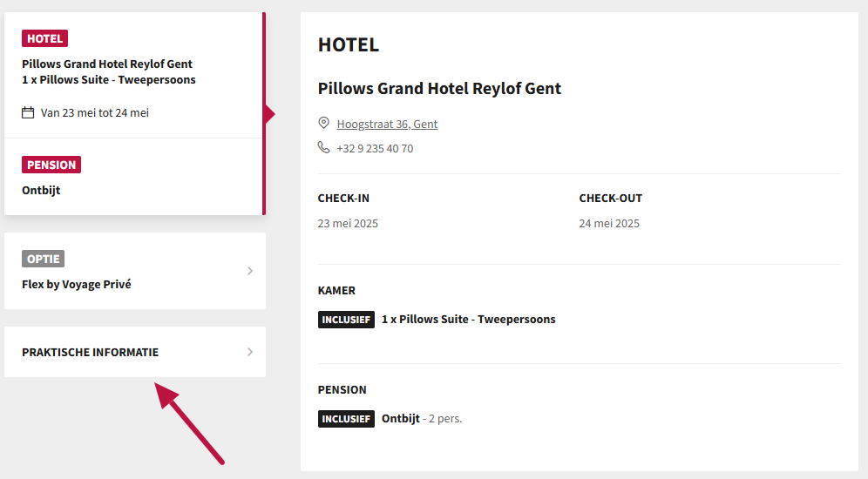This screenshot has height=479, width=868.
Task: Select the Pillows Grand Hotel card title
Action: 107,64
